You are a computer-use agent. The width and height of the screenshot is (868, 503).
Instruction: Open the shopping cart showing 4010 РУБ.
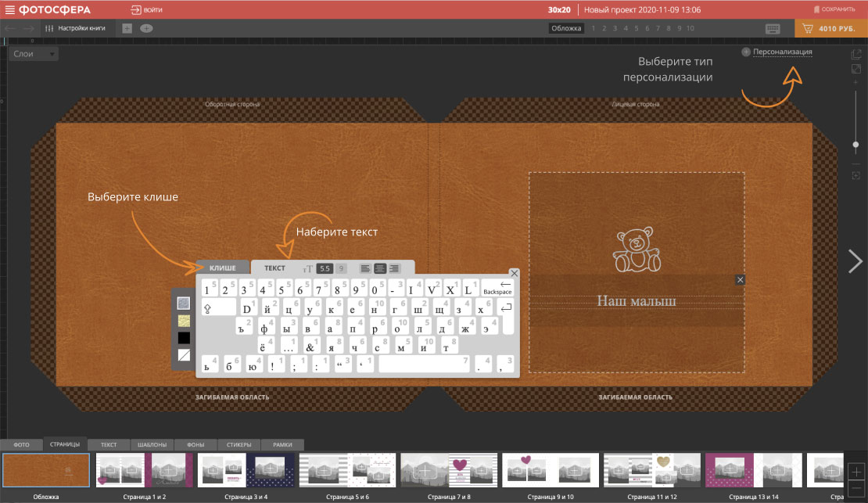[831, 28]
